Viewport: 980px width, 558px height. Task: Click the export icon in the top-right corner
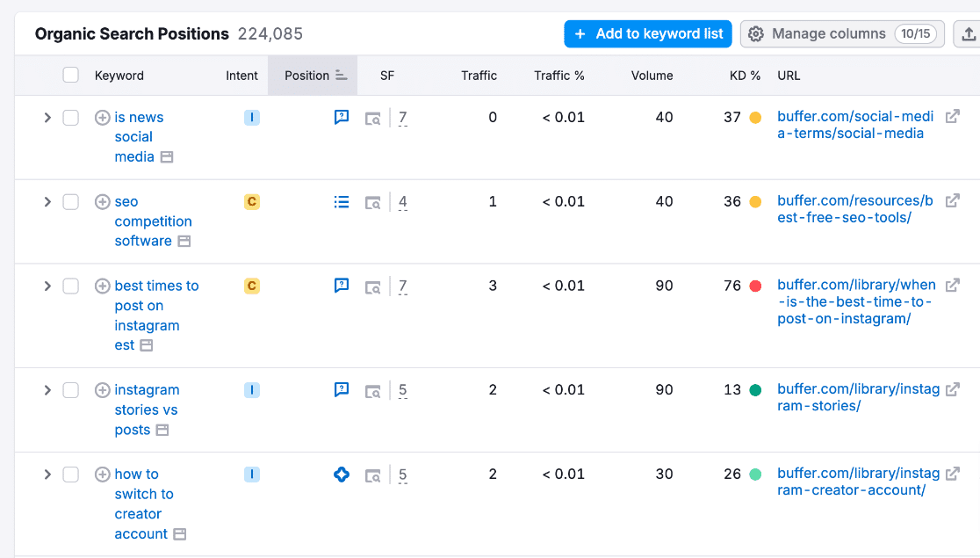click(967, 33)
